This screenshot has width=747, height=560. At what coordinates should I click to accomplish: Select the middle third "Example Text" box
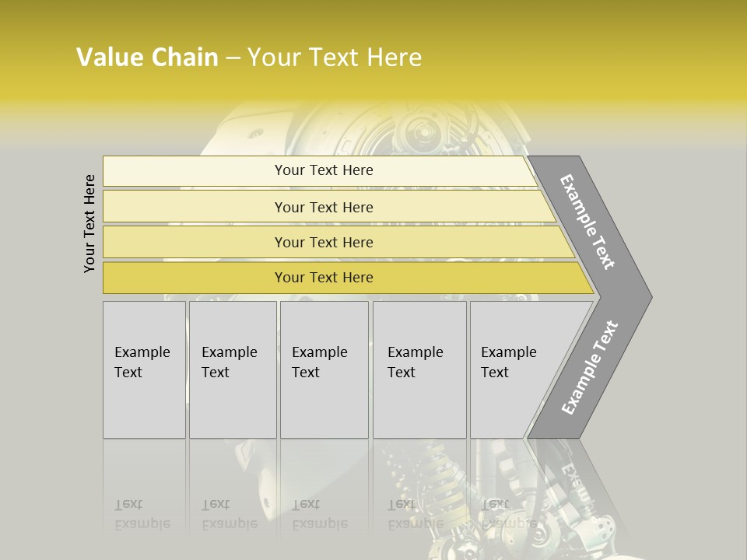click(x=324, y=369)
